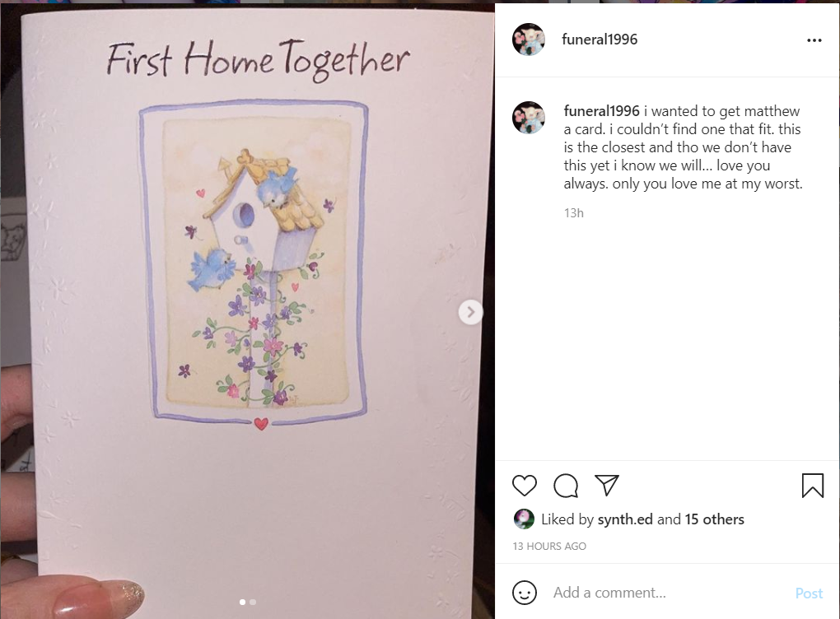Image resolution: width=840 pixels, height=619 pixels.
Task: Open the 13 HOURS AGO timestamp link
Action: pos(549,546)
